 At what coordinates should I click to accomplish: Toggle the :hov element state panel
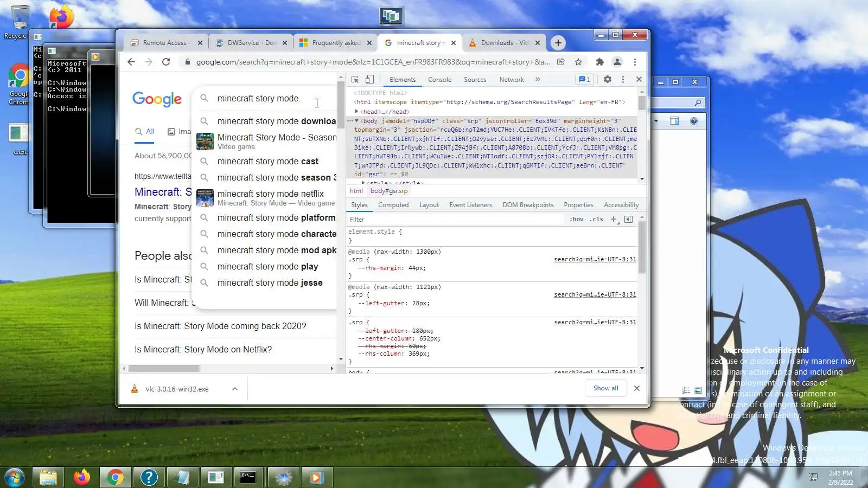pos(577,219)
